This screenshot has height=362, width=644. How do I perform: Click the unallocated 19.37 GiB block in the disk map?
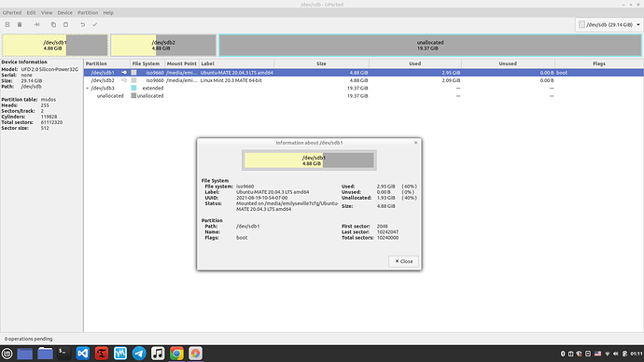pyautogui.click(x=430, y=45)
